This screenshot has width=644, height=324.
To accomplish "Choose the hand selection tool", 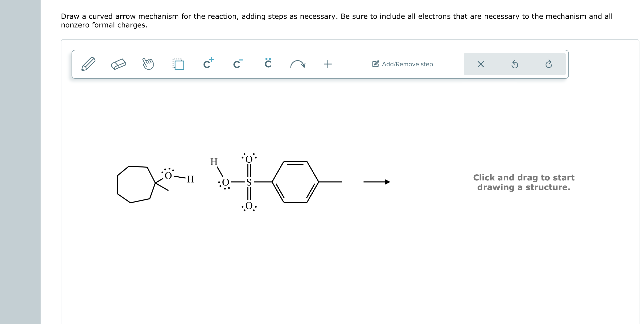I will pos(148,64).
